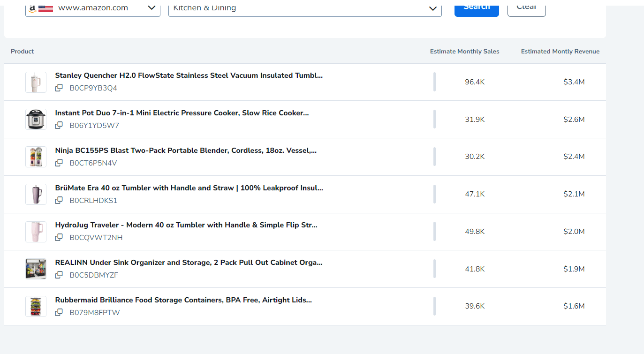The height and width of the screenshot is (354, 644).
Task: Open Instant Pot Duo 7-in-1 product title
Action: (x=182, y=113)
